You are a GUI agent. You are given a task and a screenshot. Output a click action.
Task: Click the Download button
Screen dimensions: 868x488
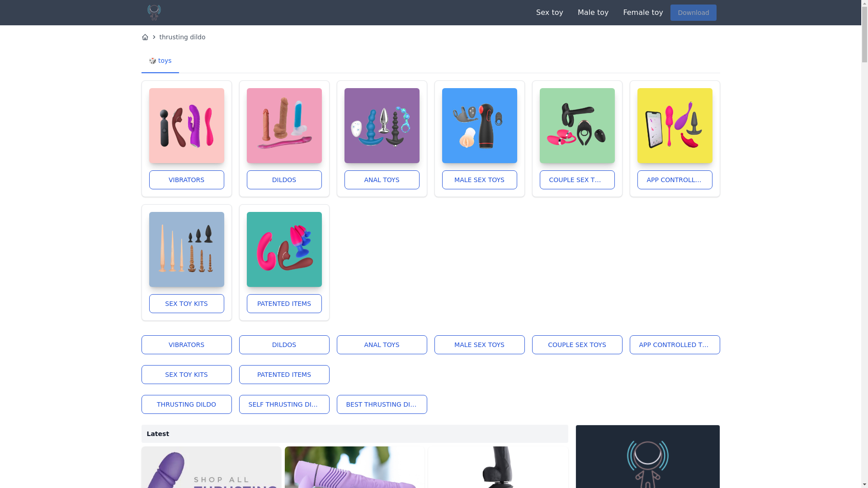click(693, 13)
